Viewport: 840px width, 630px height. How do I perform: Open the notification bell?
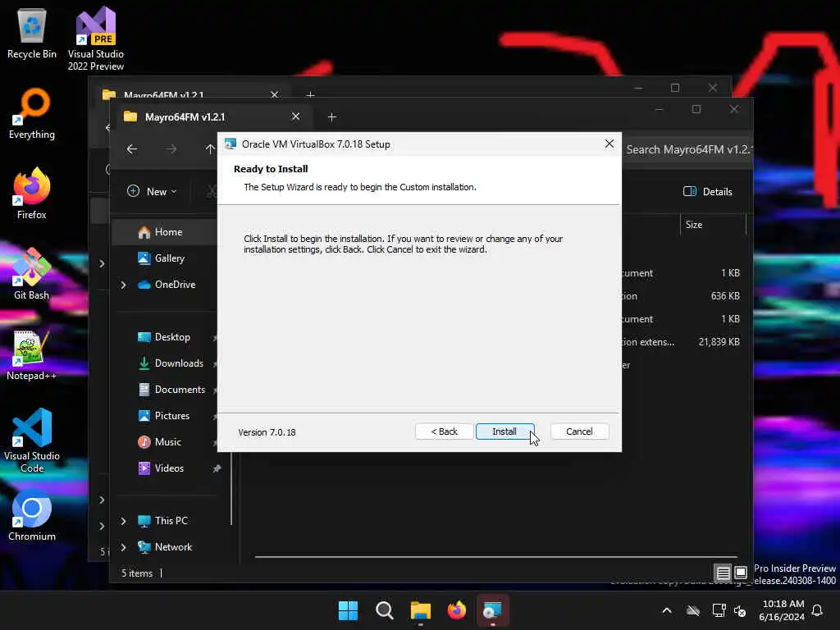[817, 610]
